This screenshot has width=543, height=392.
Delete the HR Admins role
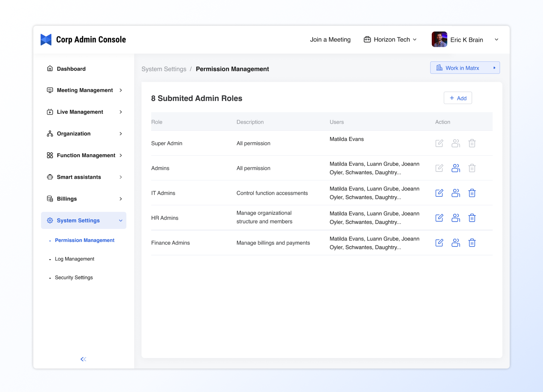pos(472,218)
